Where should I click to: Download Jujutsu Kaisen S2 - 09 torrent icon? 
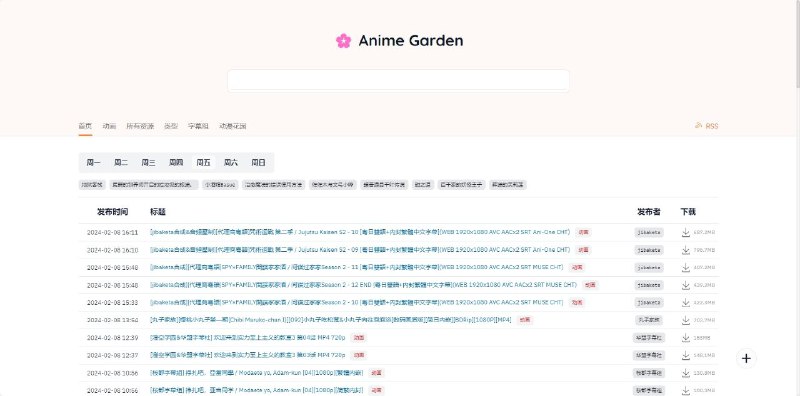pyautogui.click(x=686, y=250)
